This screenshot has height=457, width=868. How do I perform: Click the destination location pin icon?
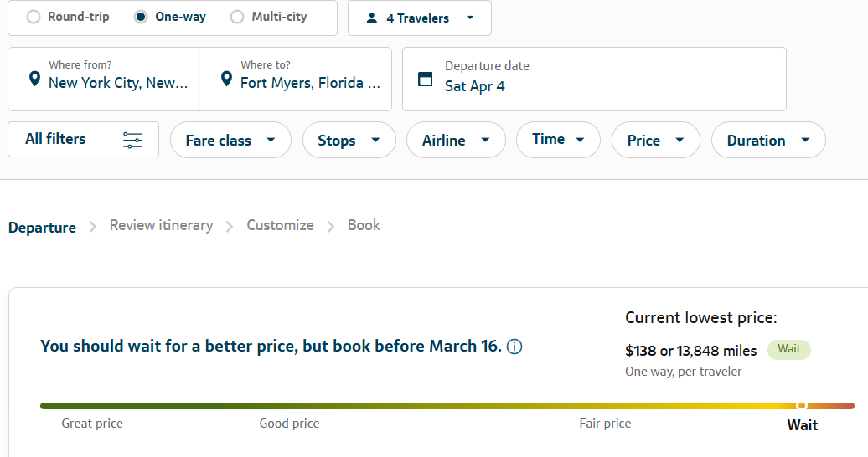click(x=226, y=80)
